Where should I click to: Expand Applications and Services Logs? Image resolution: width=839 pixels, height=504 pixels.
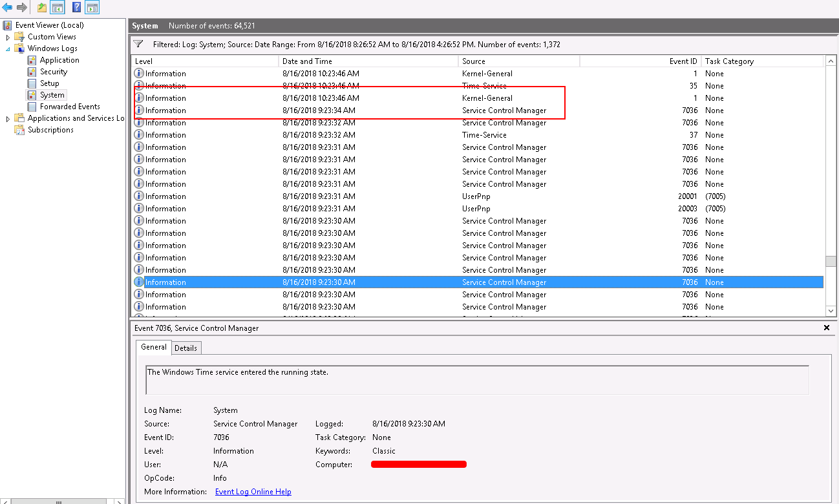point(6,118)
